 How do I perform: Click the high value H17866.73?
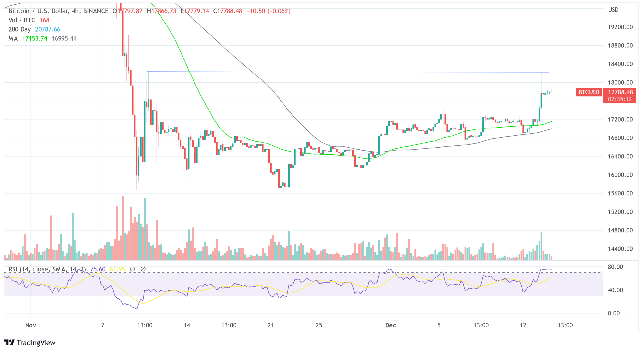[x=162, y=11]
